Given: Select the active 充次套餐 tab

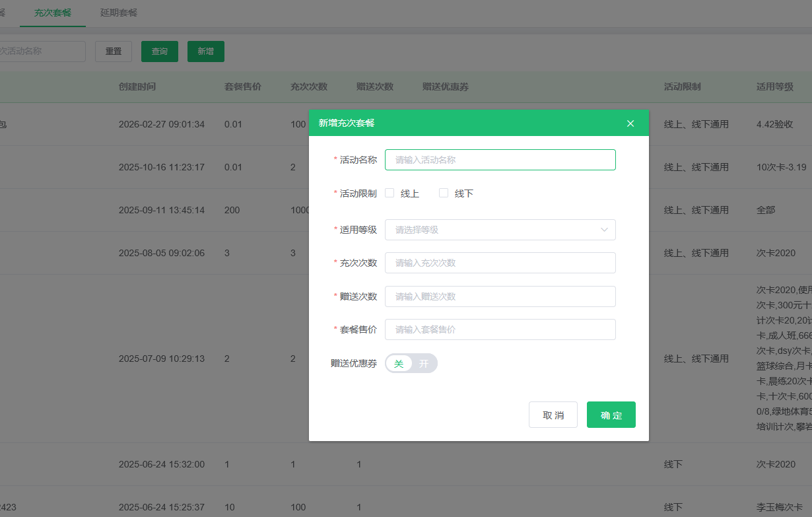Looking at the screenshot, I should pyautogui.click(x=53, y=12).
